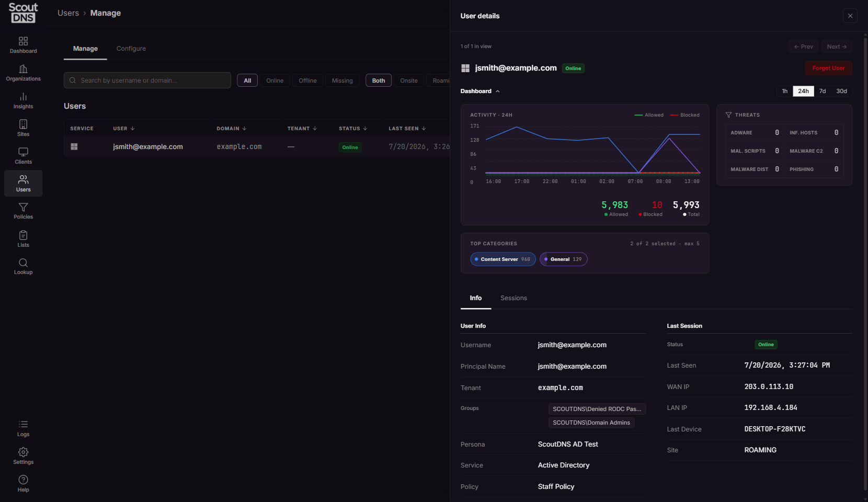The width and height of the screenshot is (868, 502).
Task: Filter users by Online status
Action: (275, 81)
